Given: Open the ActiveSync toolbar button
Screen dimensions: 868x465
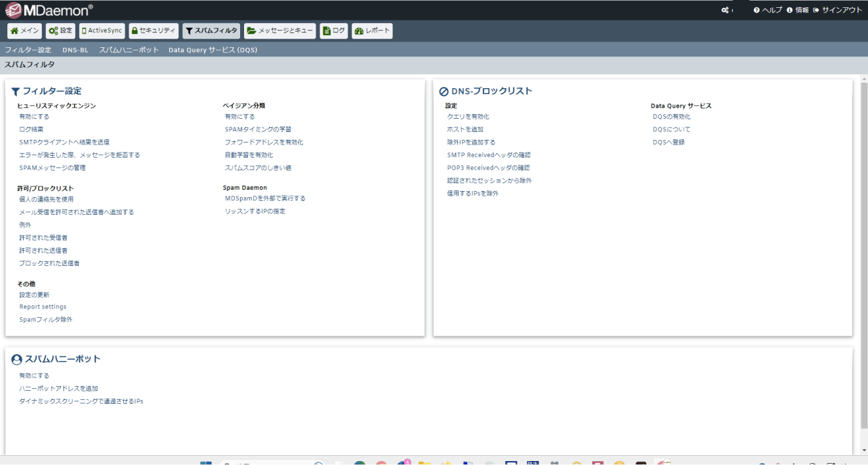Looking at the screenshot, I should pos(102,31).
